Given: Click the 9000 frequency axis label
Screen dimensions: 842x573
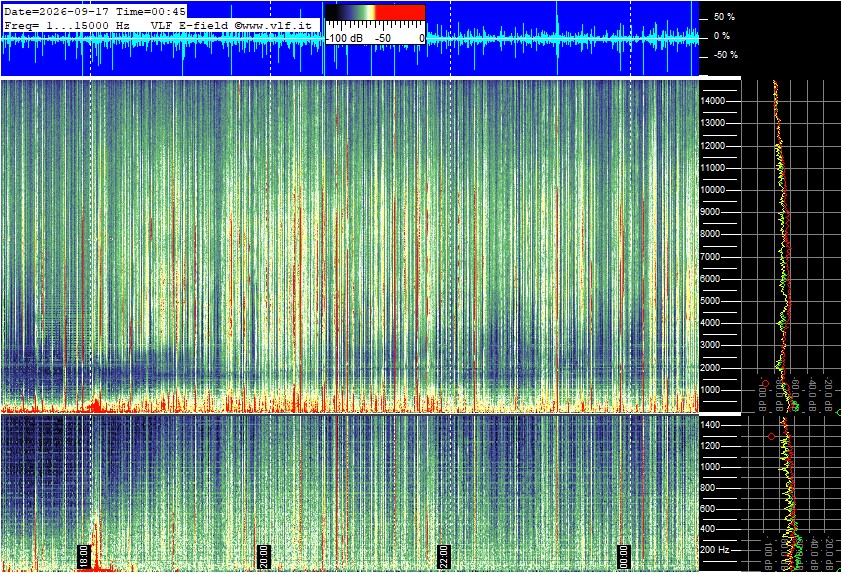Looking at the screenshot, I should pyautogui.click(x=710, y=212).
